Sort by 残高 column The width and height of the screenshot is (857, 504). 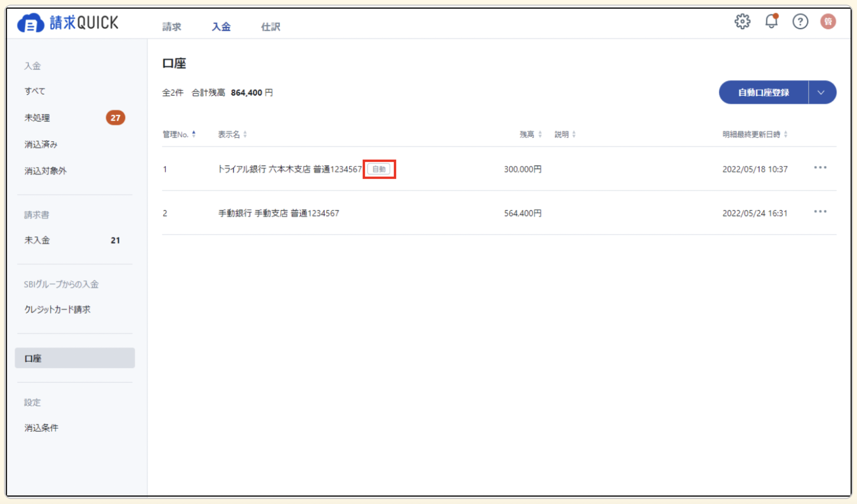(530, 134)
